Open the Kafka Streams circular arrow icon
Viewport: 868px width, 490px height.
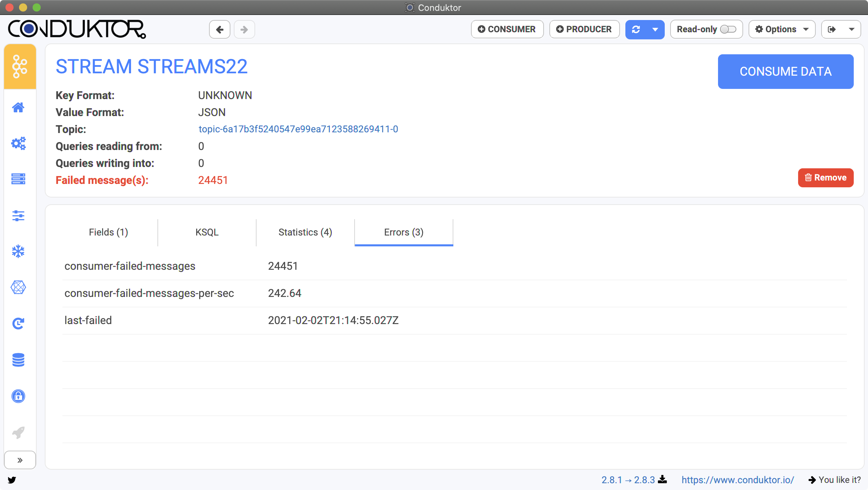click(x=18, y=324)
